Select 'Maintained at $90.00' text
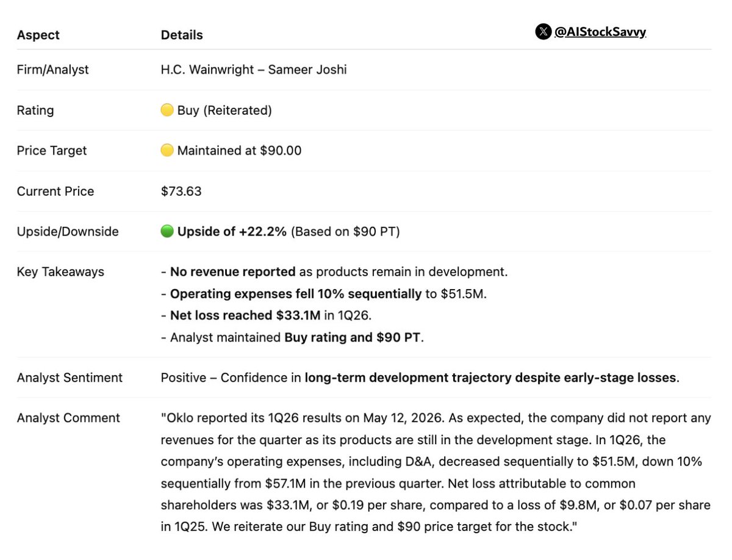The height and width of the screenshot is (560, 732). (x=239, y=151)
